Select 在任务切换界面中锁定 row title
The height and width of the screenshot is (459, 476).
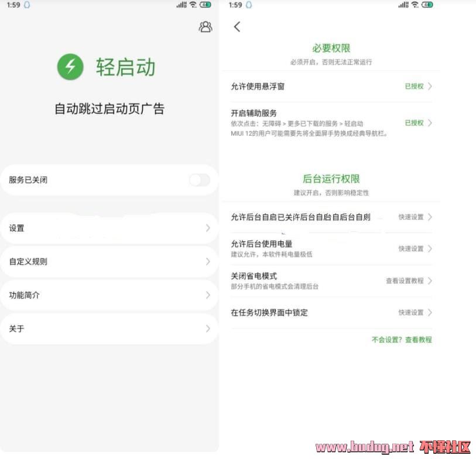[269, 313]
